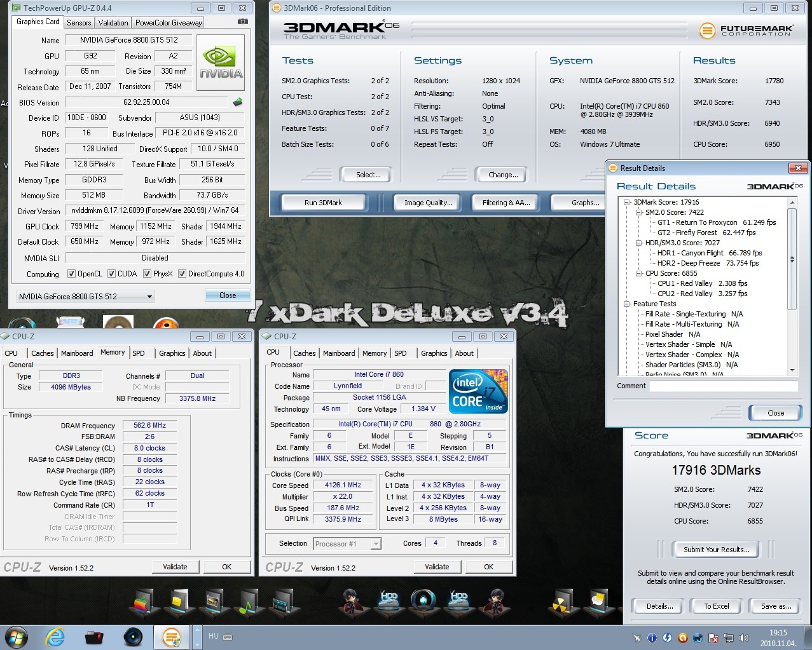Viewport: 812px width, 650px height.
Task: Click the Image Quality... button
Action: coord(429,203)
